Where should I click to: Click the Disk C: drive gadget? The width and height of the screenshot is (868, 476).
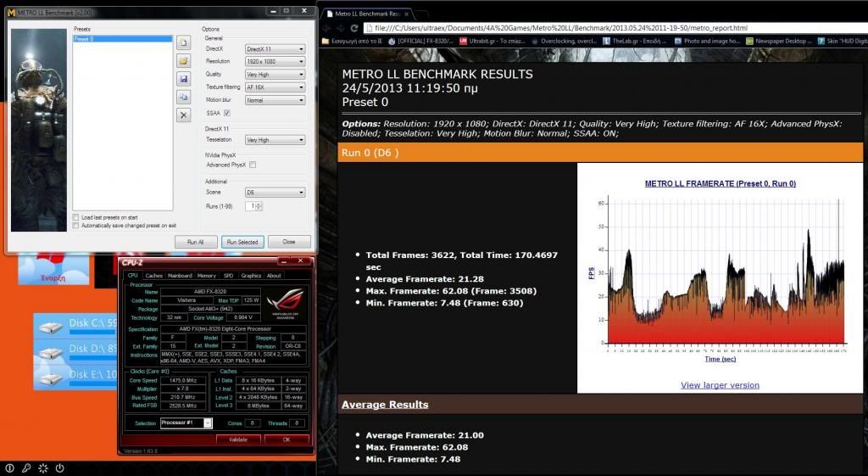(74, 323)
